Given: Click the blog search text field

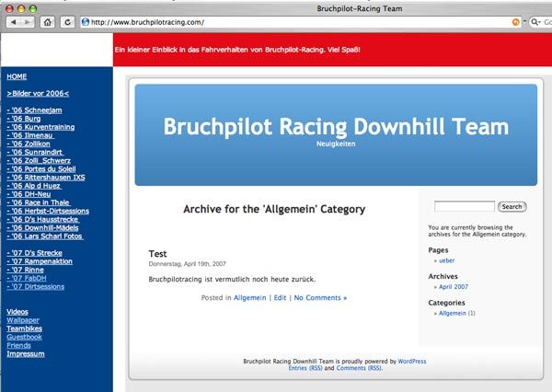Looking at the screenshot, I should tap(465, 206).
